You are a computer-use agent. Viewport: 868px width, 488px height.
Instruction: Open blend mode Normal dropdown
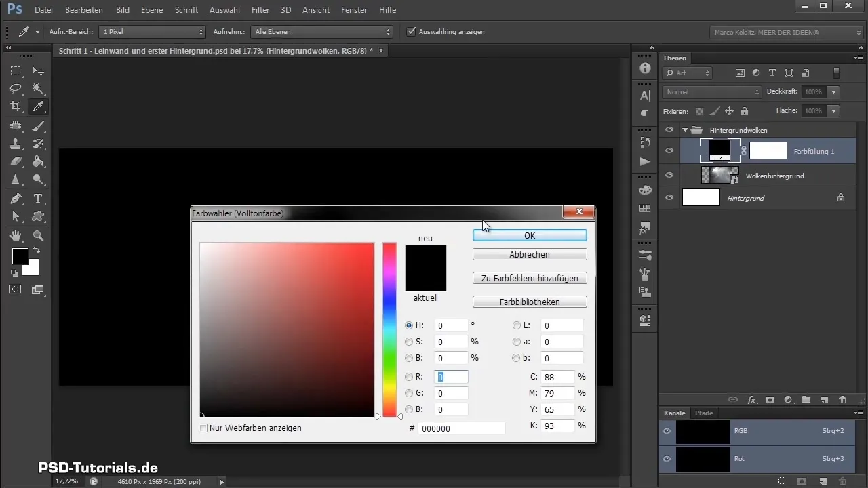(x=713, y=91)
